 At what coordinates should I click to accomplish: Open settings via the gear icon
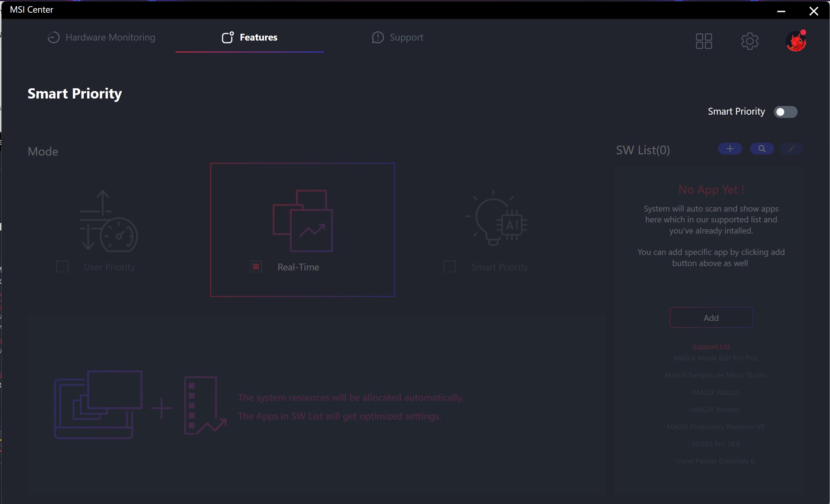point(750,41)
